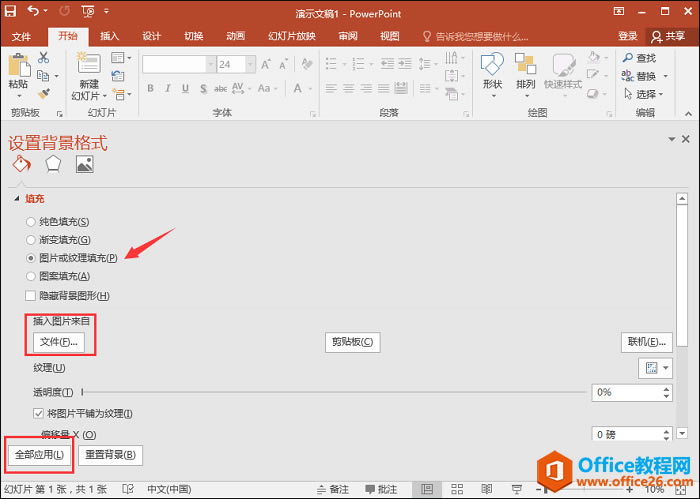Open the Insert (插入) ribbon tab
700x499 pixels.
point(110,36)
